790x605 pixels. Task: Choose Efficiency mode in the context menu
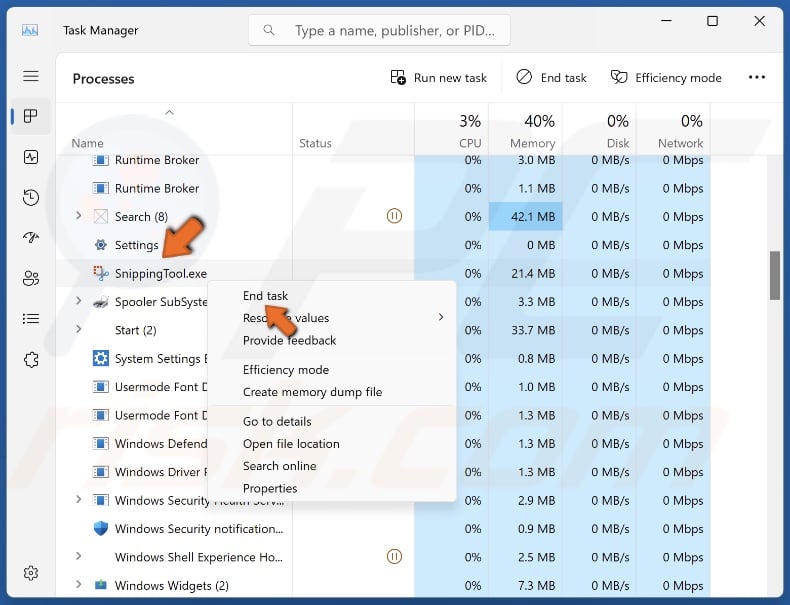pos(286,370)
